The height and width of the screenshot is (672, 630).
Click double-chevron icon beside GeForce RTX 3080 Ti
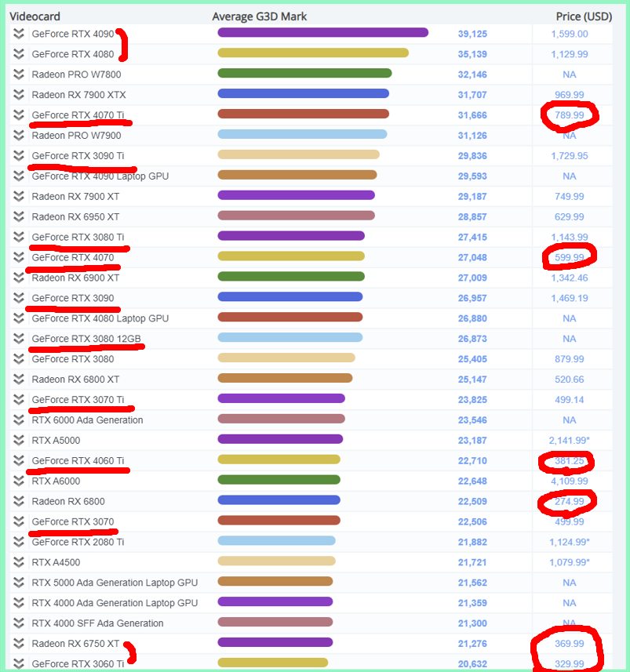tap(19, 237)
